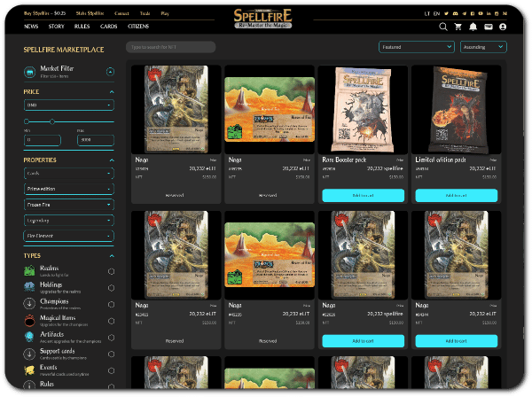Viewport: 532px width, 397px height.
Task: Click the Magical Items cauldron icon
Action: pyautogui.click(x=30, y=320)
